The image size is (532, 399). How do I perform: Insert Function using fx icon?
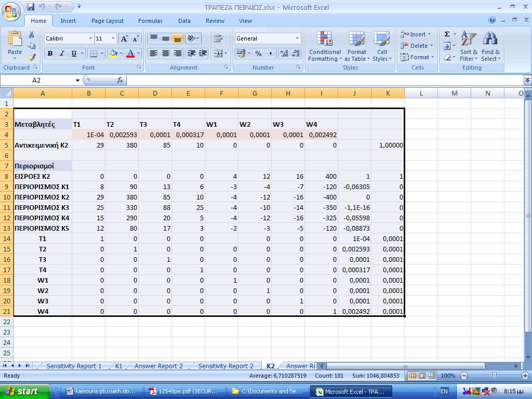click(x=120, y=80)
